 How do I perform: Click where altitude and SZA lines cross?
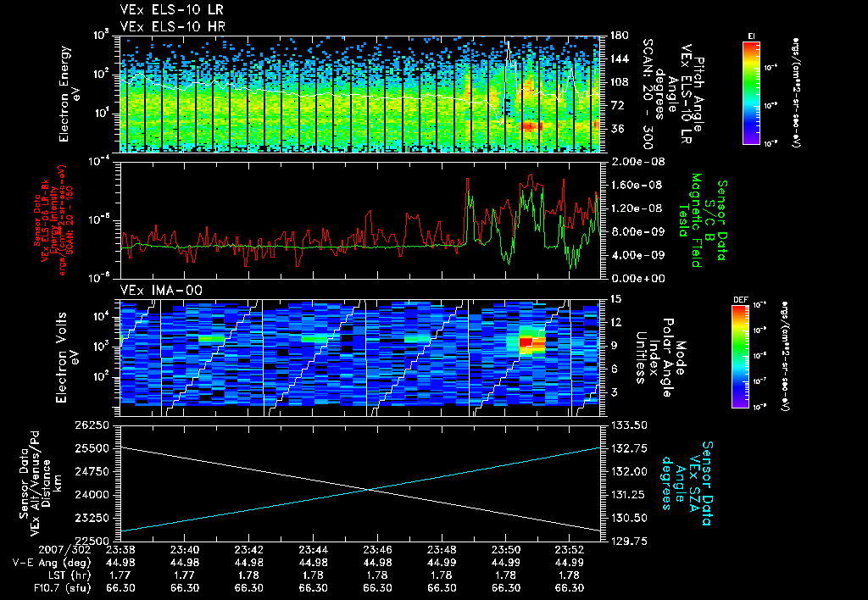coord(368,489)
